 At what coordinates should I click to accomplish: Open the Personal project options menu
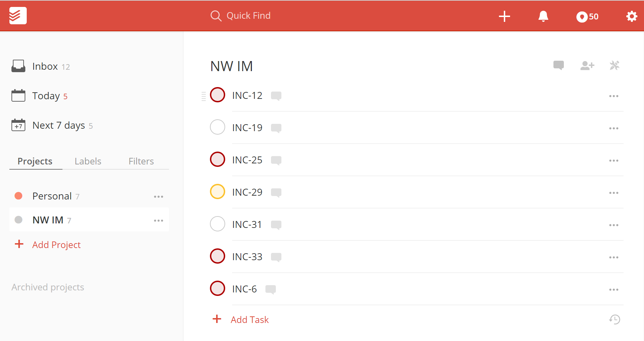[x=159, y=197]
